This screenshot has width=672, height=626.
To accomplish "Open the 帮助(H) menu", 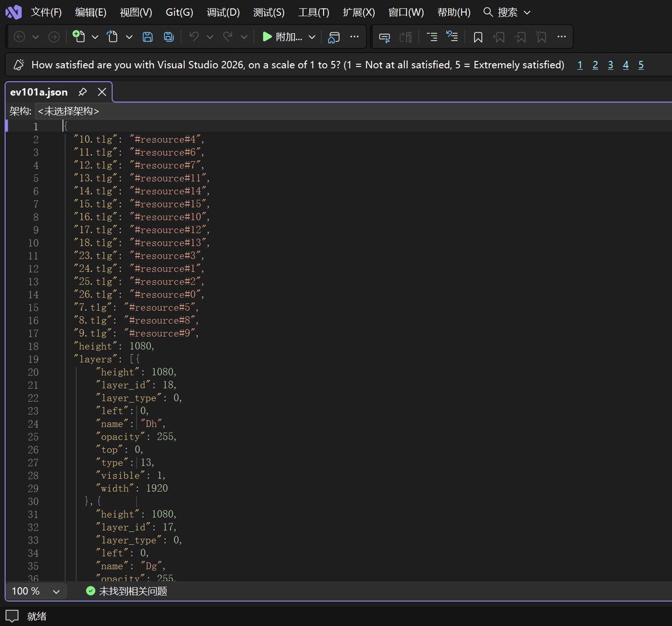I will 454,12.
